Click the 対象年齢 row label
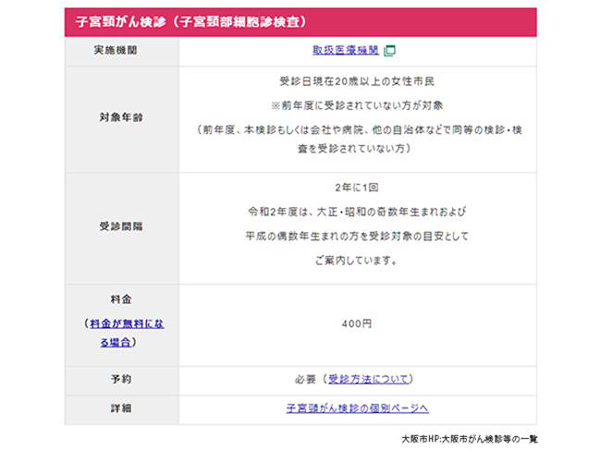This screenshot has width=600, height=450. (121, 117)
